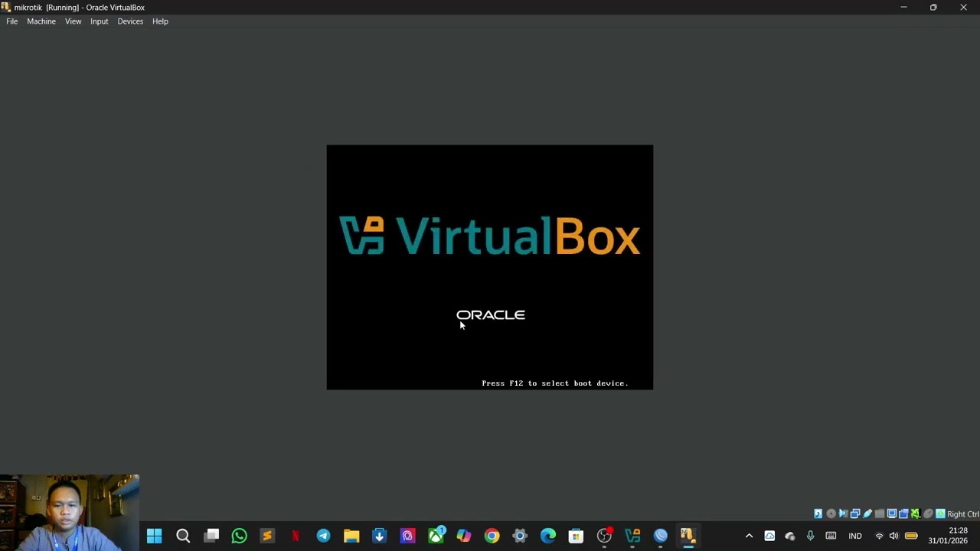This screenshot has width=980, height=551.
Task: Open WhatsApp from the taskbar
Action: 239,536
